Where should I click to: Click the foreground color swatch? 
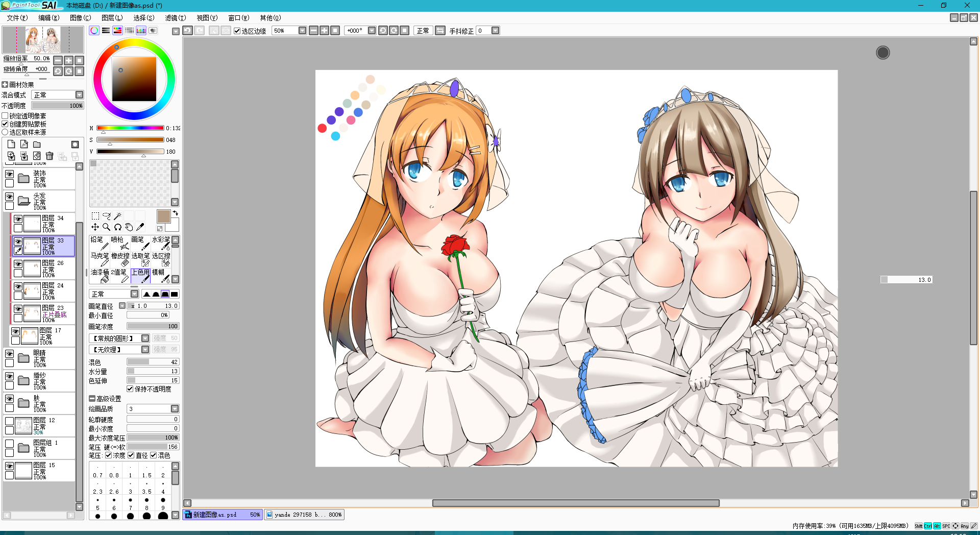[x=163, y=216]
